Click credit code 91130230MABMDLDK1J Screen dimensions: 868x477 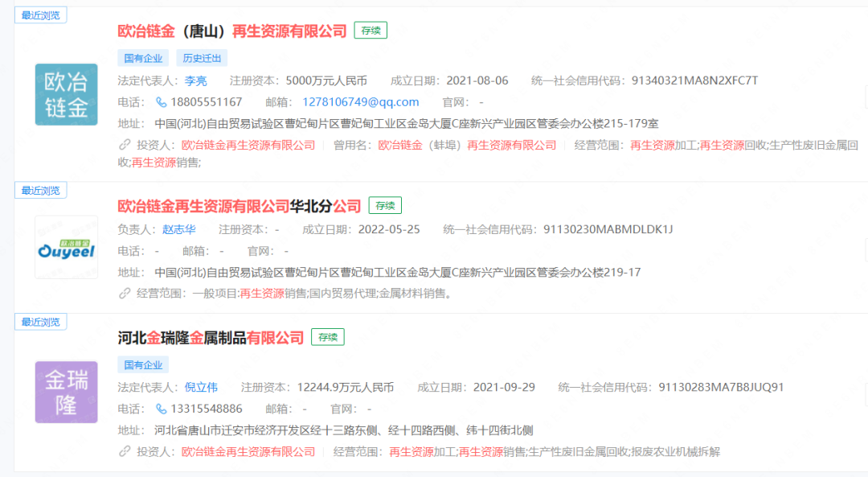(608, 229)
